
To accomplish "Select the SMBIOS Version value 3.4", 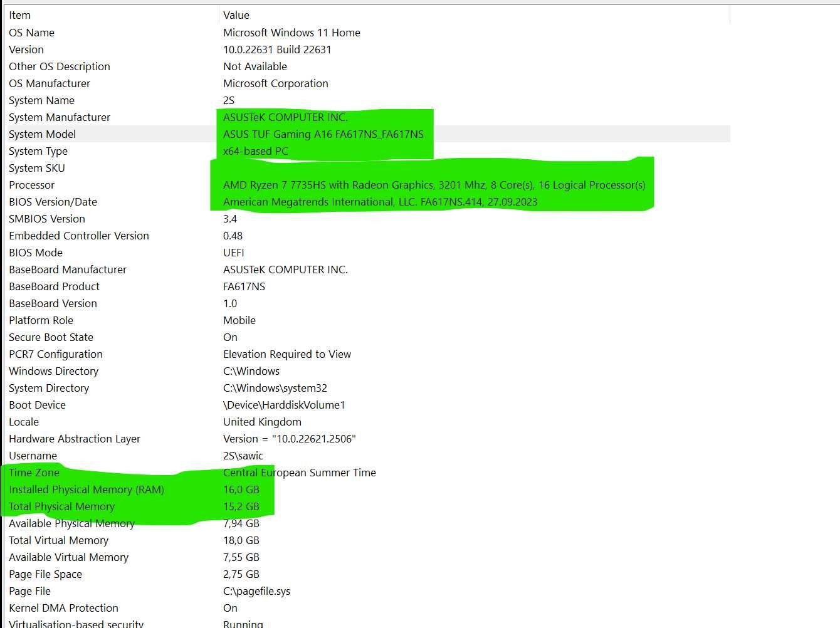I will click(x=230, y=219).
